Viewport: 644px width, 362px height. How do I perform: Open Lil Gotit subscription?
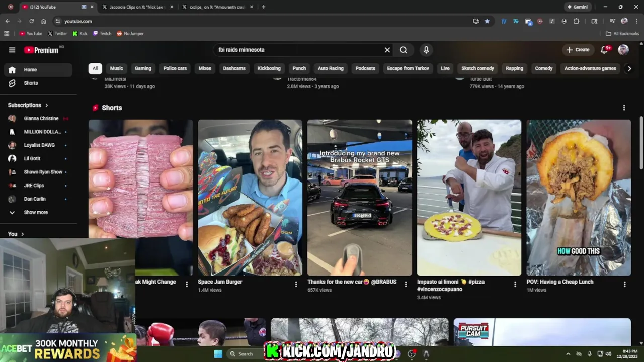(39, 159)
